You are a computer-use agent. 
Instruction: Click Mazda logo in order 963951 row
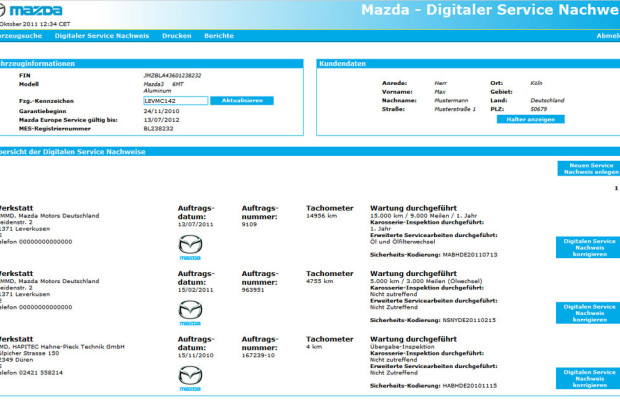(x=190, y=313)
